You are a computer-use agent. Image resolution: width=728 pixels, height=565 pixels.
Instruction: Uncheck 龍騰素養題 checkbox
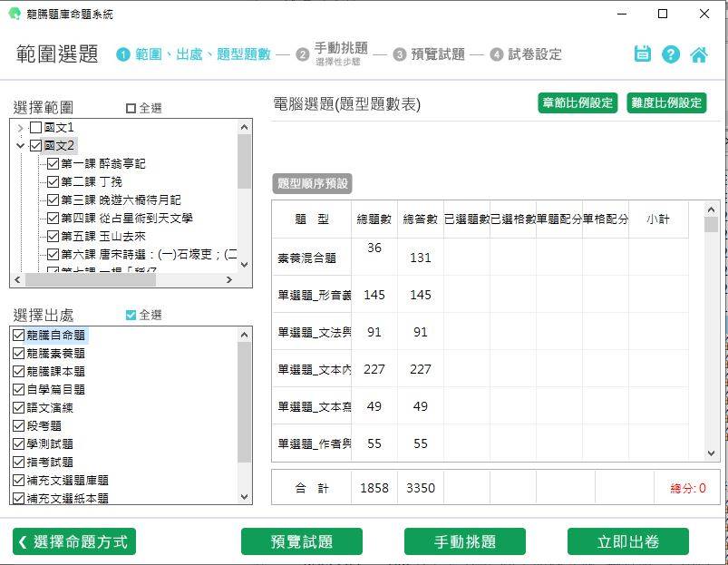tap(18, 354)
